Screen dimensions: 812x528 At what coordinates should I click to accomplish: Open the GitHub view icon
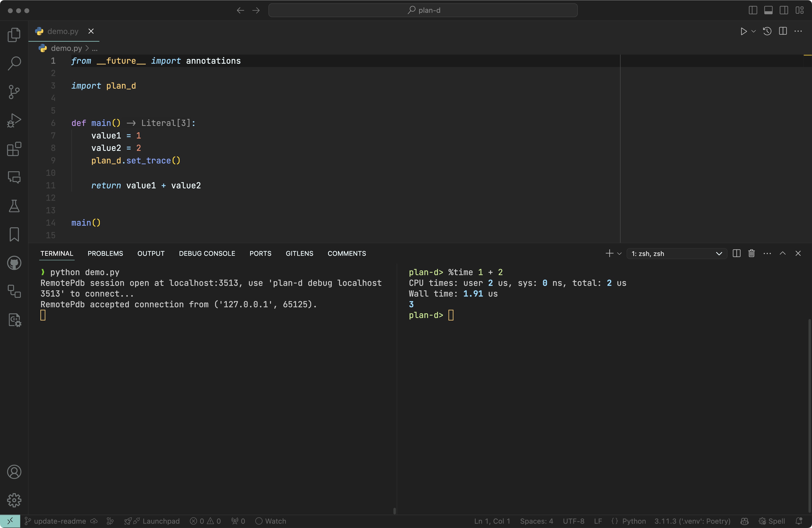(14, 263)
